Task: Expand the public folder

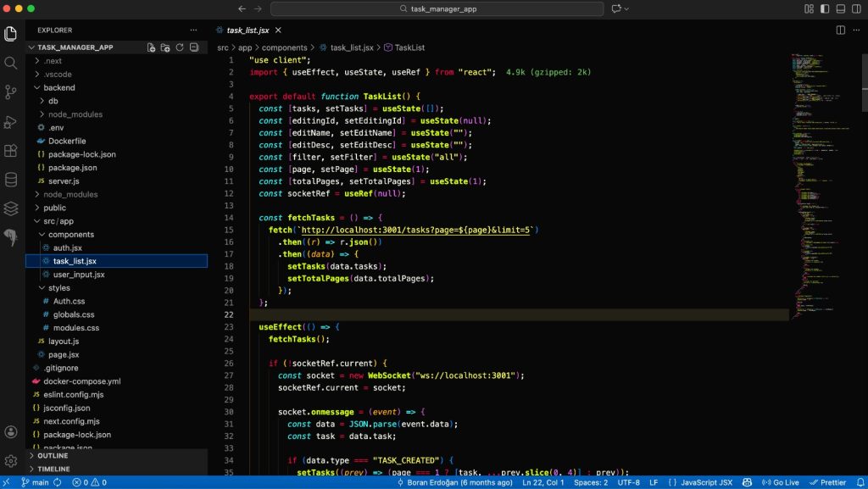Action: 54,208
